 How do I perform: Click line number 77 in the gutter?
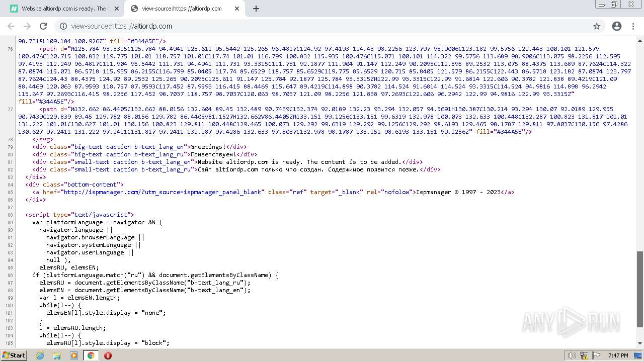[x=10, y=109]
